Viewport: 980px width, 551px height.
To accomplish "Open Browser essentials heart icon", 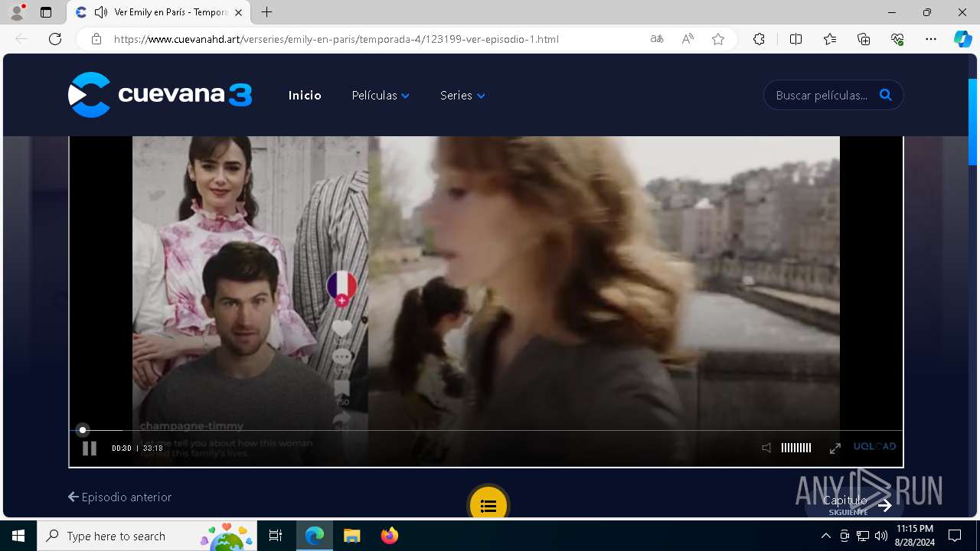I will coord(897,39).
